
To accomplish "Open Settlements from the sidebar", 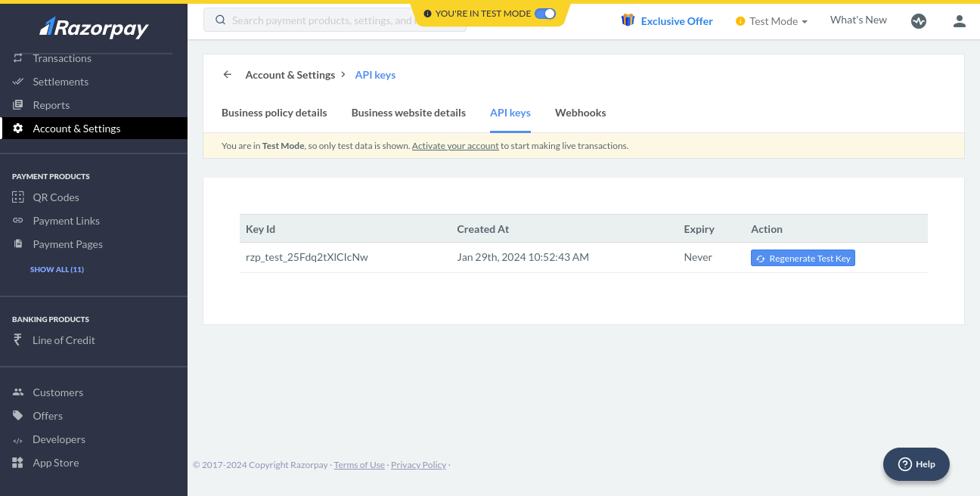I will tap(60, 81).
